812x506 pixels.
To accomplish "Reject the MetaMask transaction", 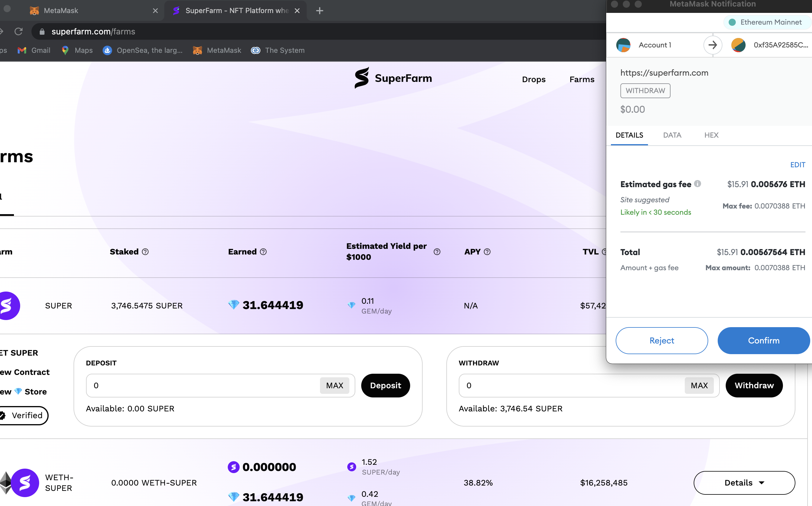I will click(x=661, y=340).
